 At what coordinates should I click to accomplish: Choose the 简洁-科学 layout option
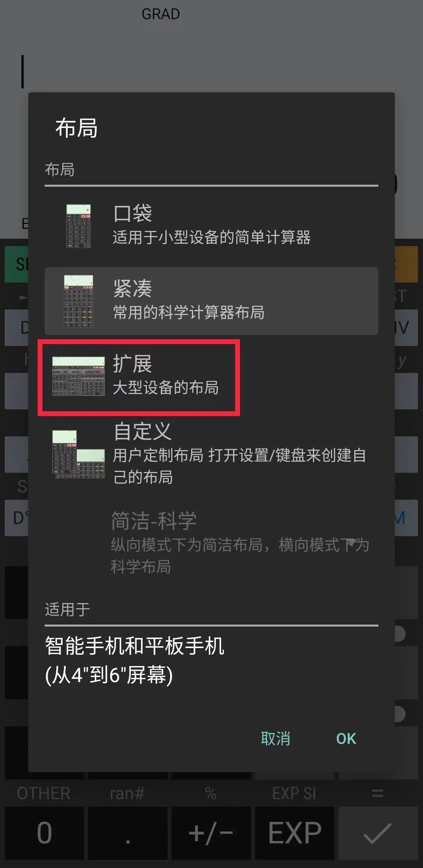(x=211, y=542)
